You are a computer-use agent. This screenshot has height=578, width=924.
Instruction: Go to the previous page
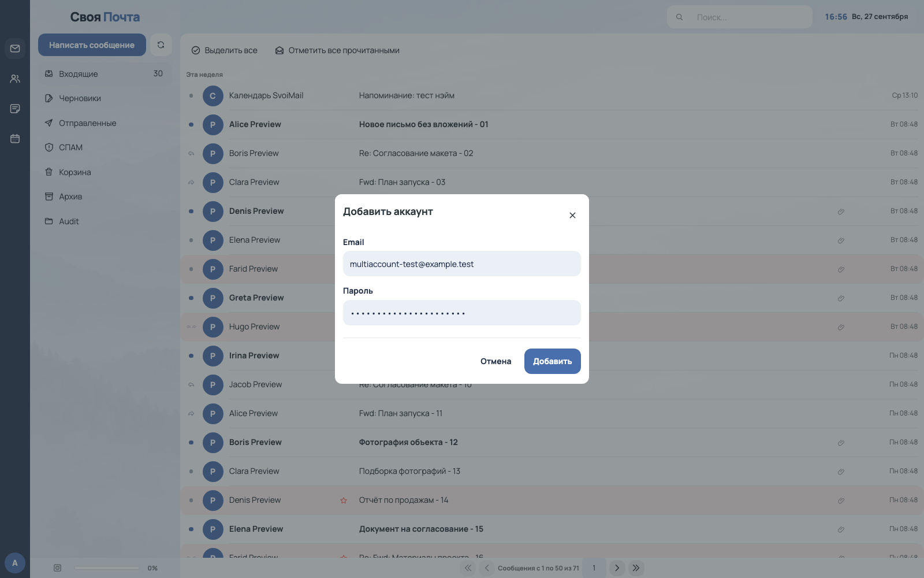[487, 568]
